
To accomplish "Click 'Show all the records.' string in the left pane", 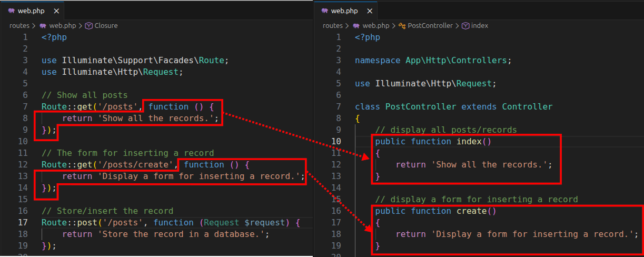I will click(155, 118).
